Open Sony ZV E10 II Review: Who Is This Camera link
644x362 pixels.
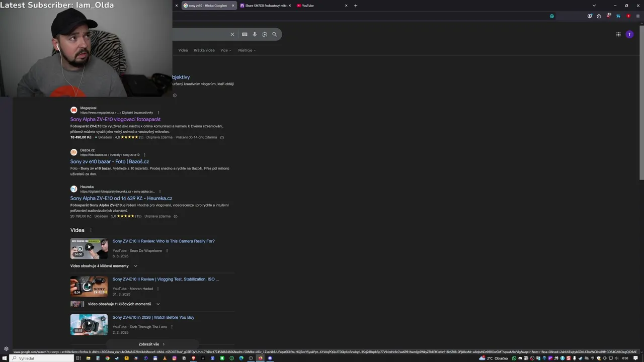(x=164, y=241)
